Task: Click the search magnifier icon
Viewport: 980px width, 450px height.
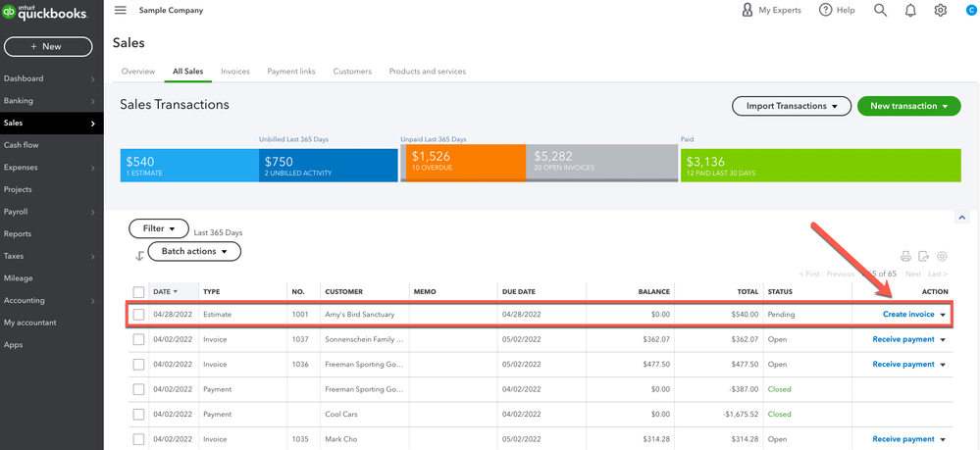Action: pos(880,10)
